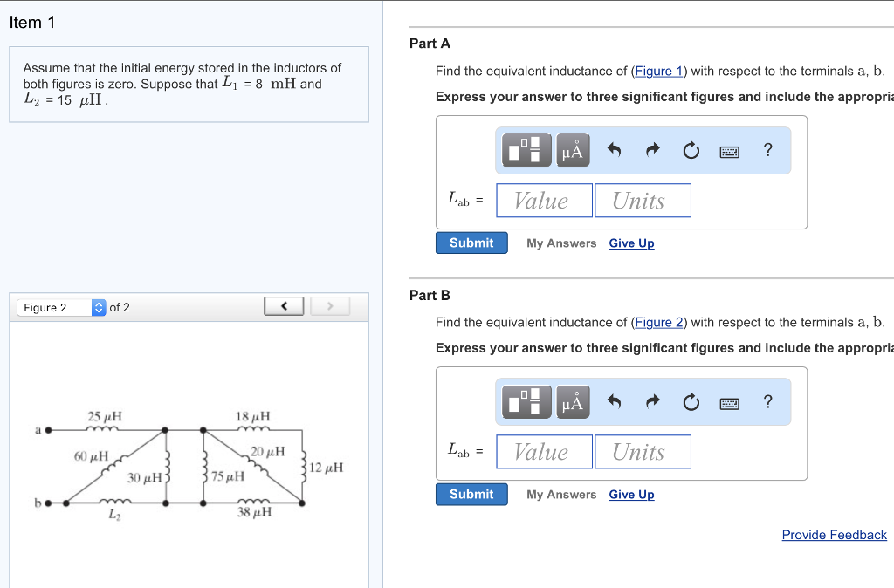Click the help question mark in Part B
Screen dimensions: 894x588
[767, 402]
